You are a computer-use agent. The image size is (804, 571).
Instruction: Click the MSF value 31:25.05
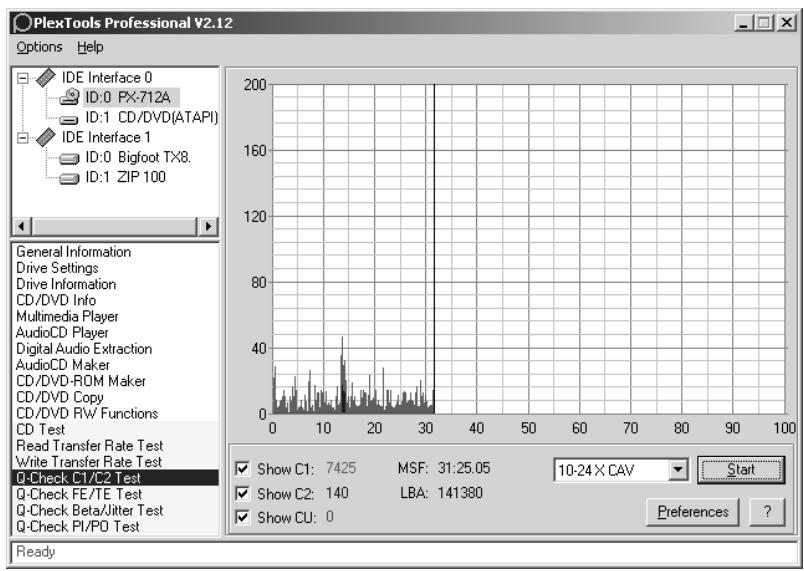tap(464, 468)
